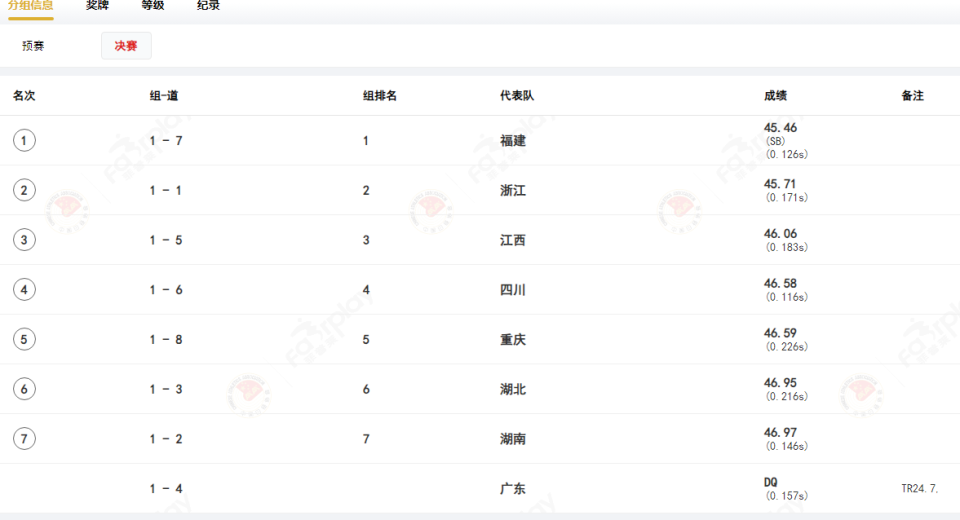Show the 预赛 heats results
960x520 pixels.
(33, 46)
